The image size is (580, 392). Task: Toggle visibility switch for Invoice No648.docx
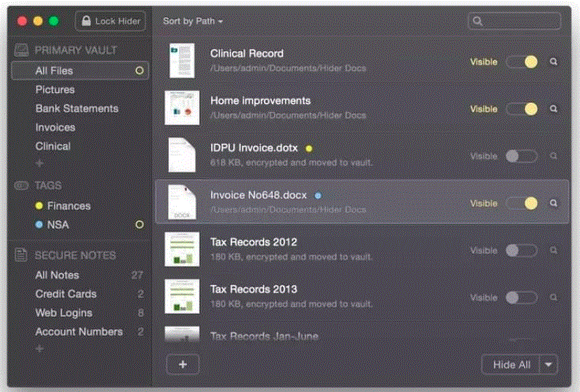[x=521, y=203]
